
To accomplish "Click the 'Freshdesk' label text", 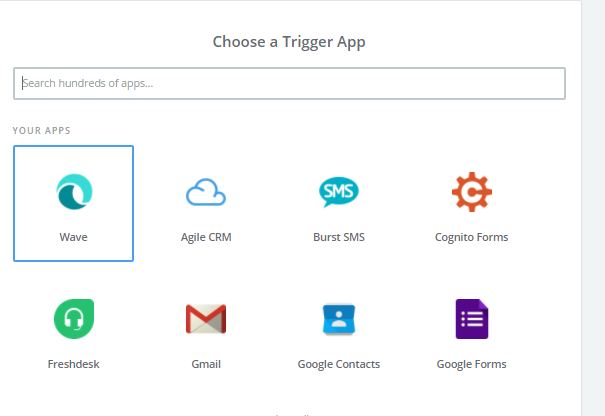I will point(73,364).
